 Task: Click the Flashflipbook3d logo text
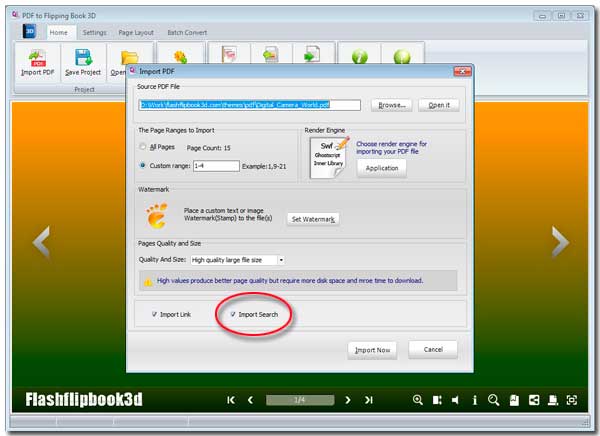click(x=84, y=399)
